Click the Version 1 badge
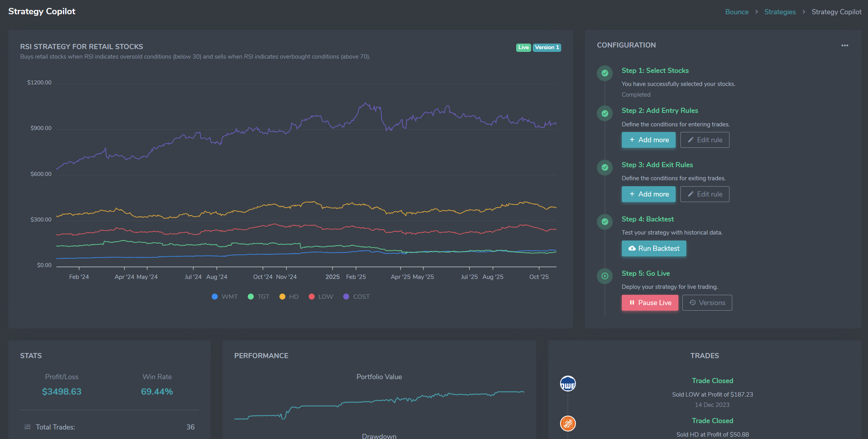This screenshot has width=868, height=439. pos(547,47)
